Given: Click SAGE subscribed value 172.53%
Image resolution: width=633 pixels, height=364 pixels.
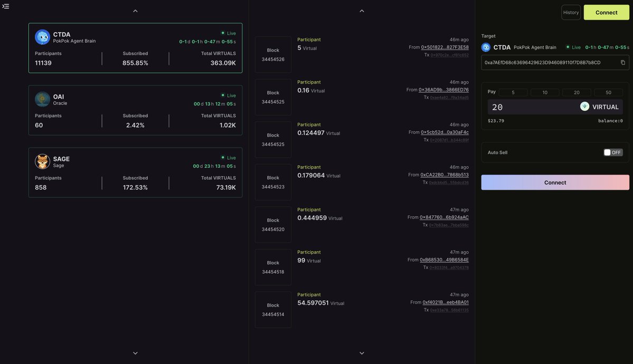Looking at the screenshot, I should pyautogui.click(x=135, y=187).
